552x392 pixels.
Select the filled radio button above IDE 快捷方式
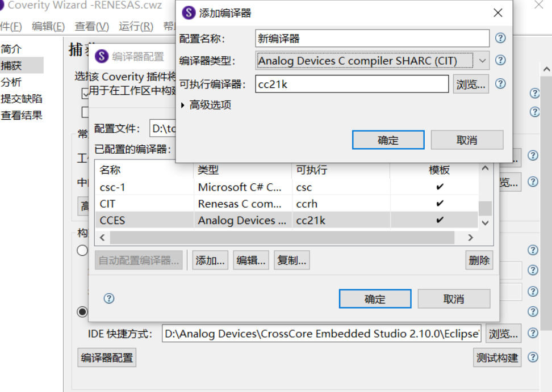pyautogui.click(x=82, y=311)
